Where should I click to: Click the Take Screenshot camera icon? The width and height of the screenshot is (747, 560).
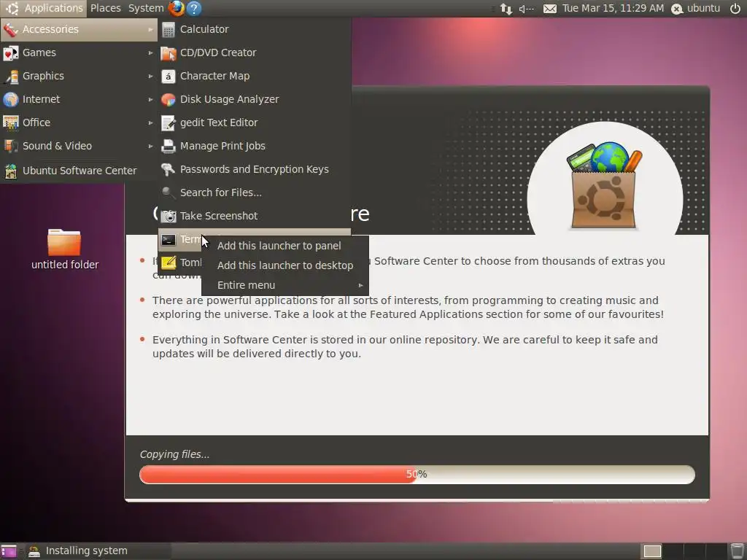(x=169, y=216)
